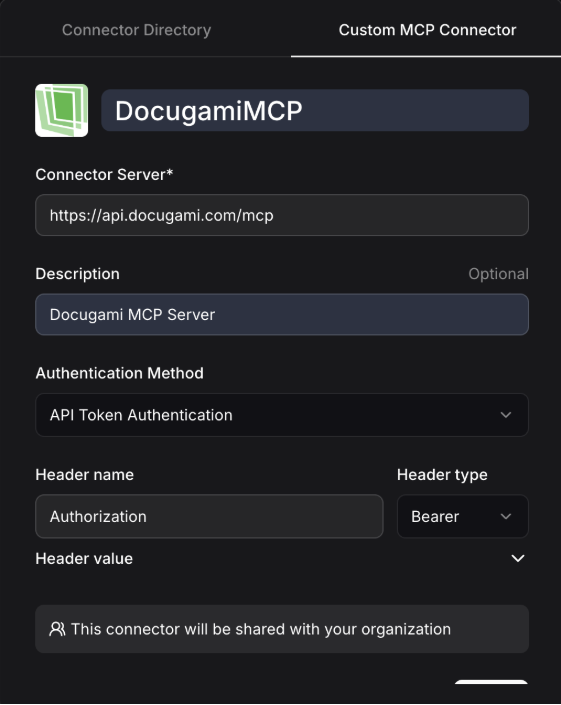
Task: Open the Bearer header type dropdown
Action: 463,516
